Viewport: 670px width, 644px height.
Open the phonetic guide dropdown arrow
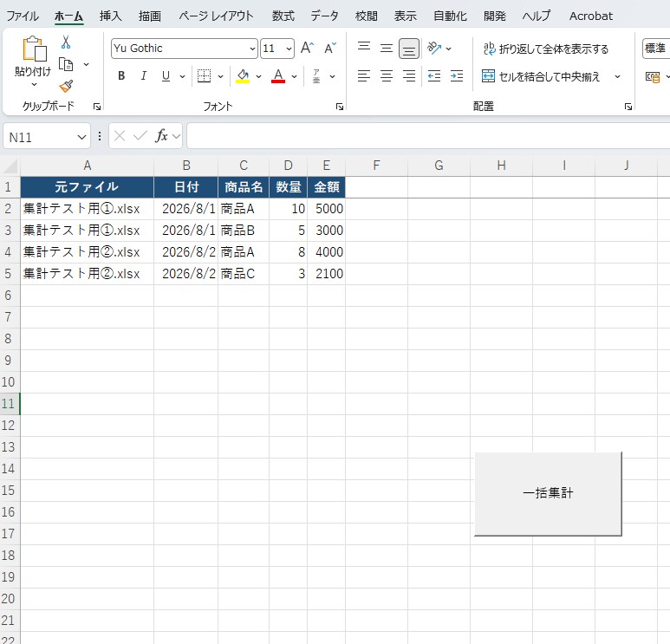point(333,76)
